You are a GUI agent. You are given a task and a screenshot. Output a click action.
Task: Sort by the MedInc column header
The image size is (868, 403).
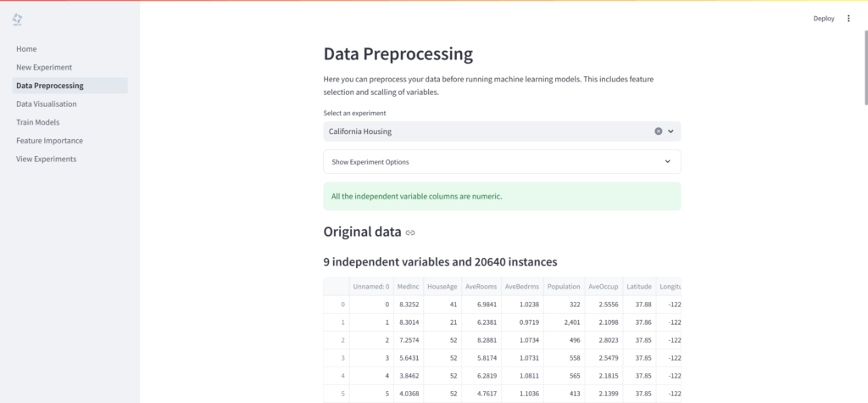408,287
